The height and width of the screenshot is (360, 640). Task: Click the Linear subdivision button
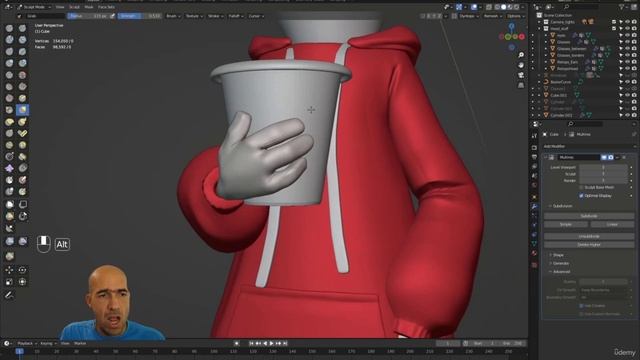[x=612, y=224]
